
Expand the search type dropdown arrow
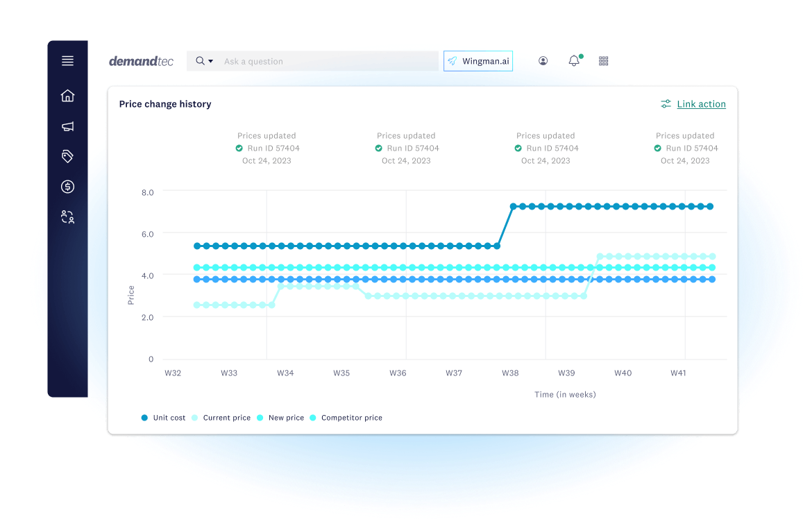[x=210, y=61]
